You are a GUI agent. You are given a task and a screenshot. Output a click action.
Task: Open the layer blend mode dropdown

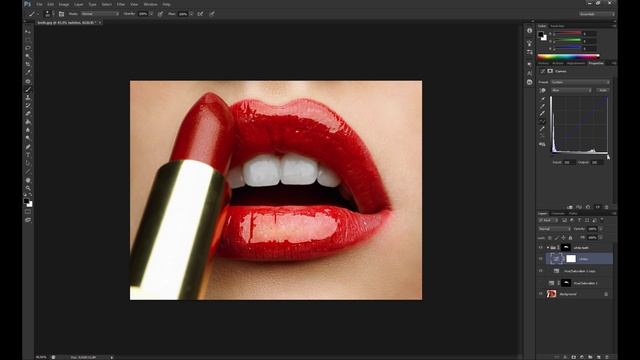554,229
